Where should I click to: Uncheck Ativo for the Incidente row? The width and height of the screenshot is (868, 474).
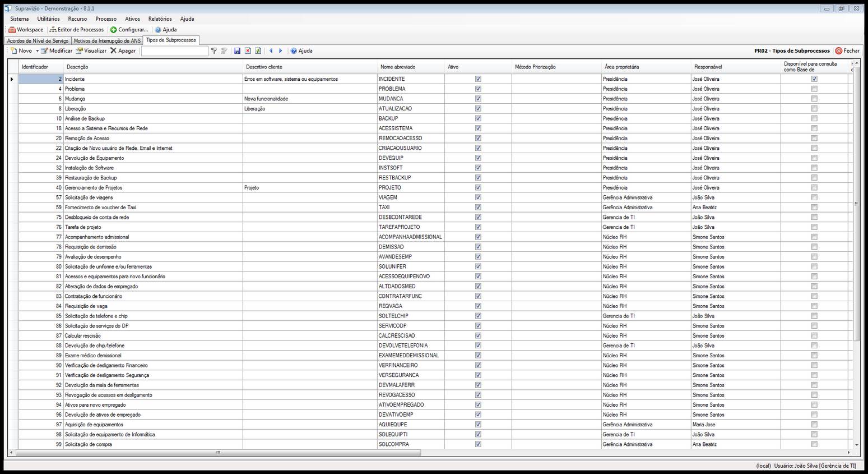tap(478, 79)
